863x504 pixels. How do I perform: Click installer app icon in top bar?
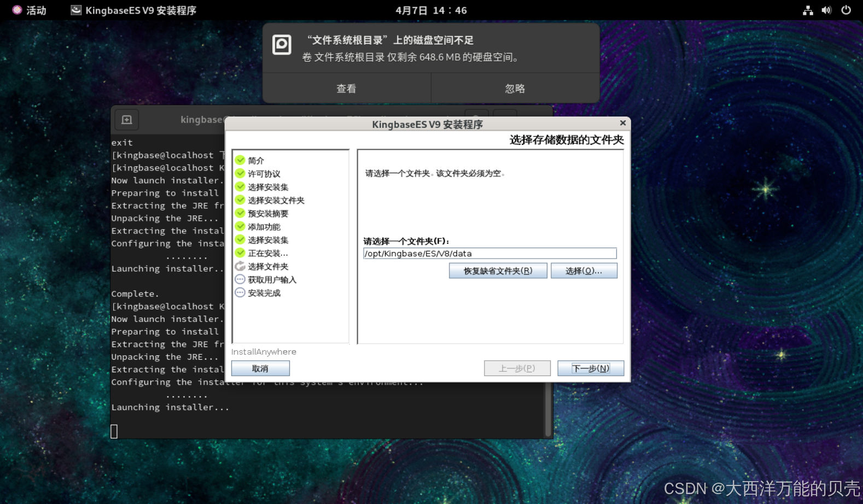[x=76, y=10]
